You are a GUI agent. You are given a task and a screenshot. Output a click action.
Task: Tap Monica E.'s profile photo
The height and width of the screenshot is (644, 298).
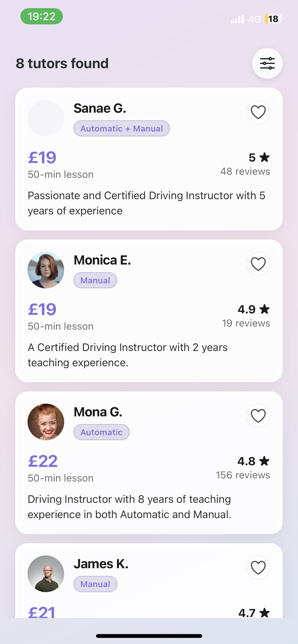(46, 270)
